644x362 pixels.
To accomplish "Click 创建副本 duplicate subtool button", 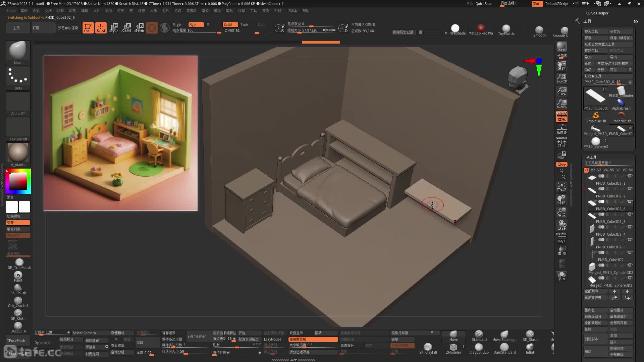I will click(595, 339).
